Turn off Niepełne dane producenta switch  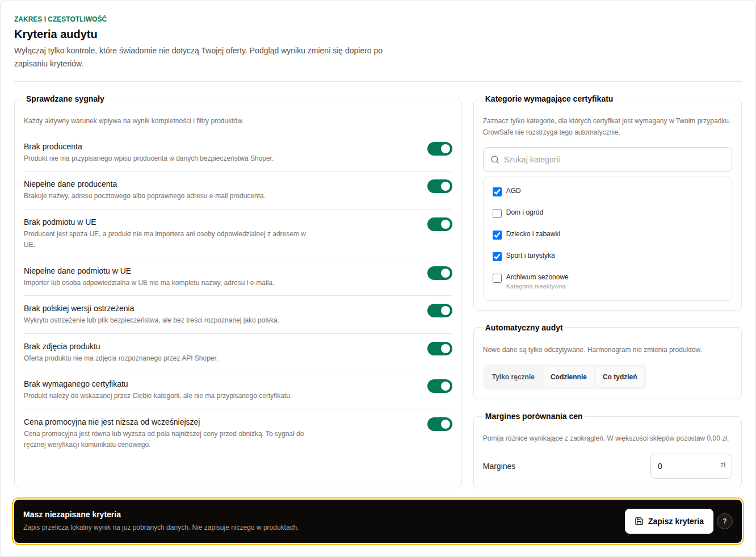[440, 186]
